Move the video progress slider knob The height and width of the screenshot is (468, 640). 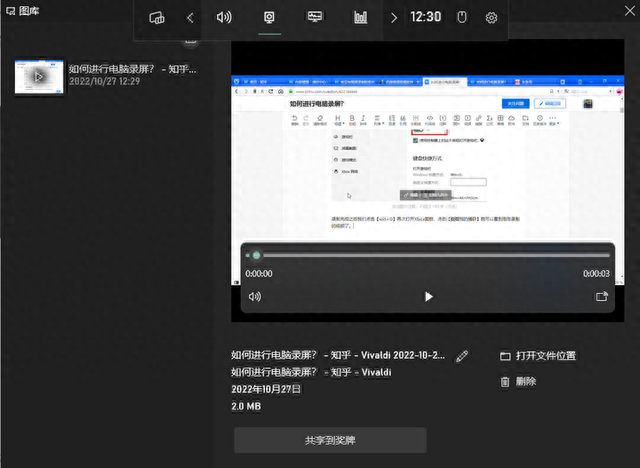(256, 255)
